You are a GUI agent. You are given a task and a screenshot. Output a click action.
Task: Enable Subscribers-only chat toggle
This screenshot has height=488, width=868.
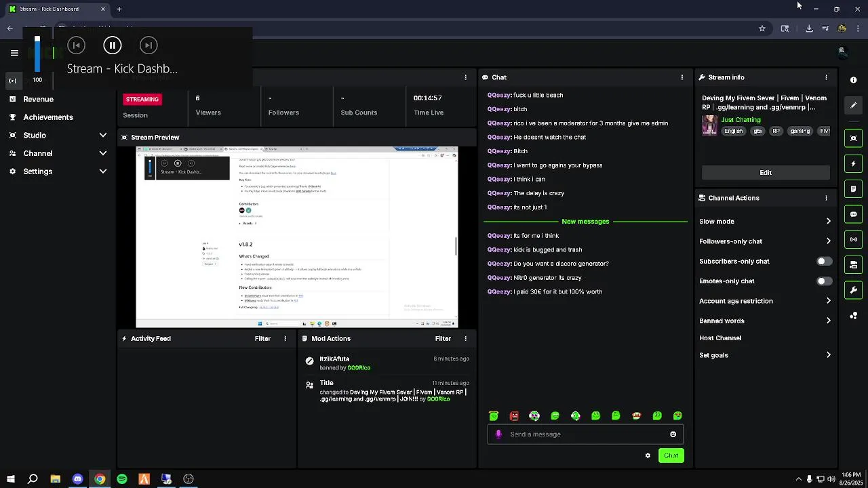824,261
